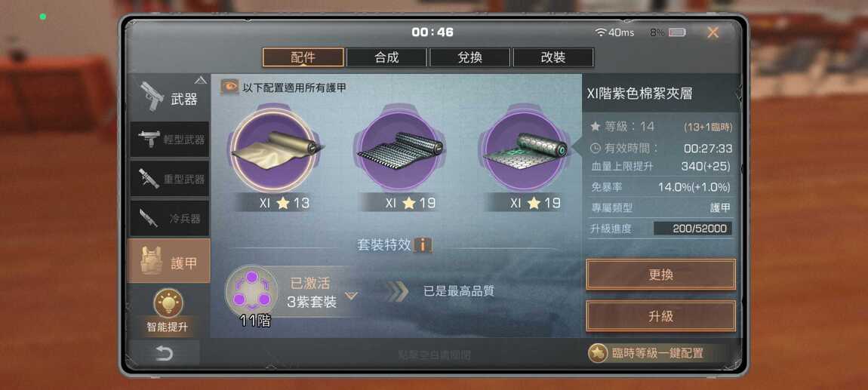Collapse the weapon list with the up arrow
Viewport: 868px width, 390px height.
coord(200,80)
